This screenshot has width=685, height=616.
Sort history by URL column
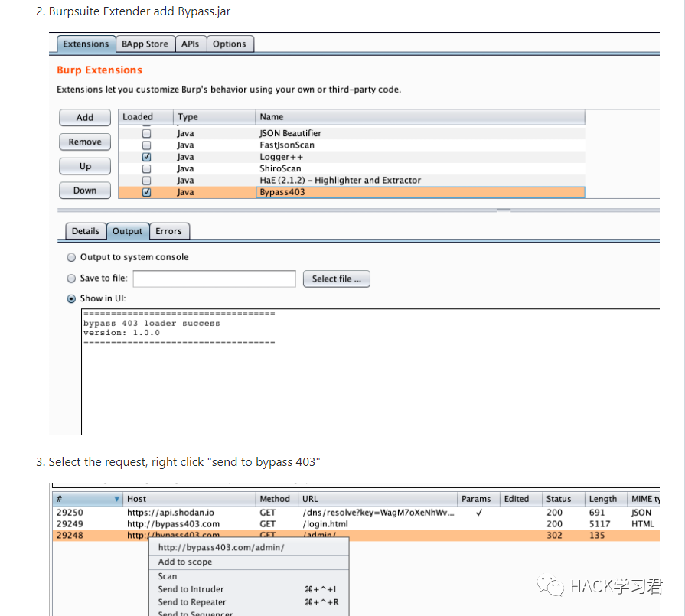click(378, 499)
